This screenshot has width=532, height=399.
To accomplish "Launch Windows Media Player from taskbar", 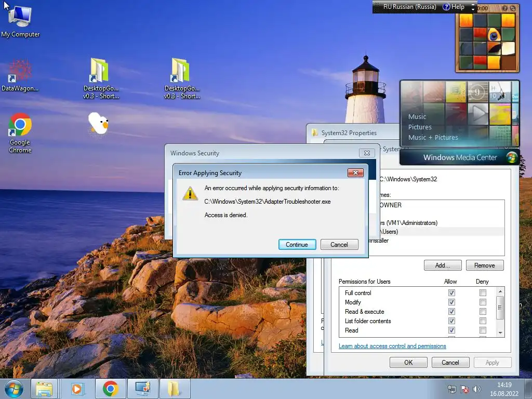I will (77, 389).
